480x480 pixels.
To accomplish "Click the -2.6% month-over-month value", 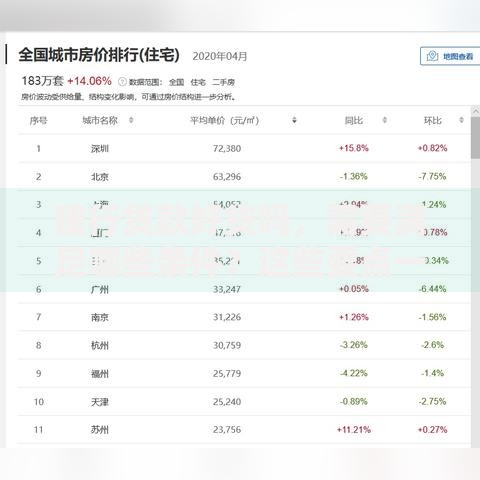I will tap(432, 345).
